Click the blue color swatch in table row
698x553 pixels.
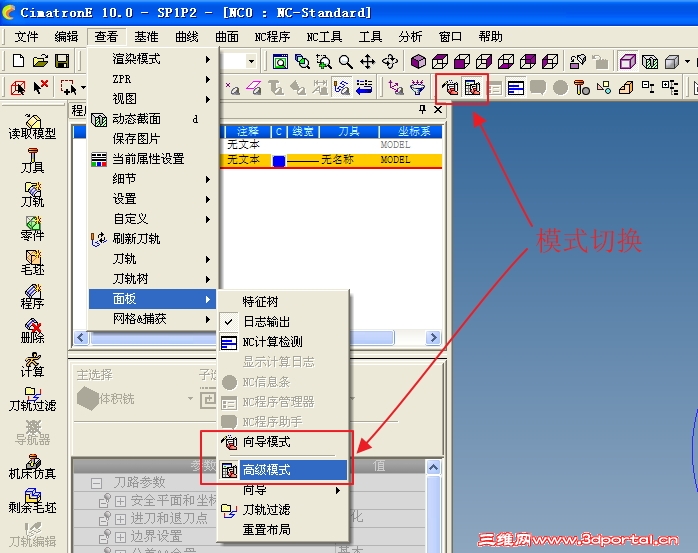click(279, 160)
